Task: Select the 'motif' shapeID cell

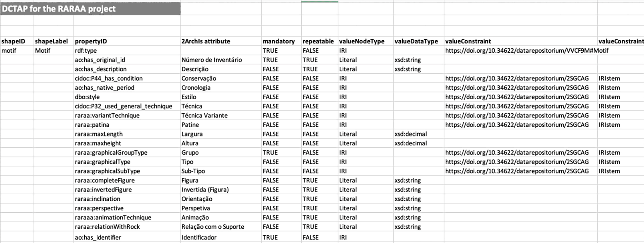Action: click(x=17, y=50)
